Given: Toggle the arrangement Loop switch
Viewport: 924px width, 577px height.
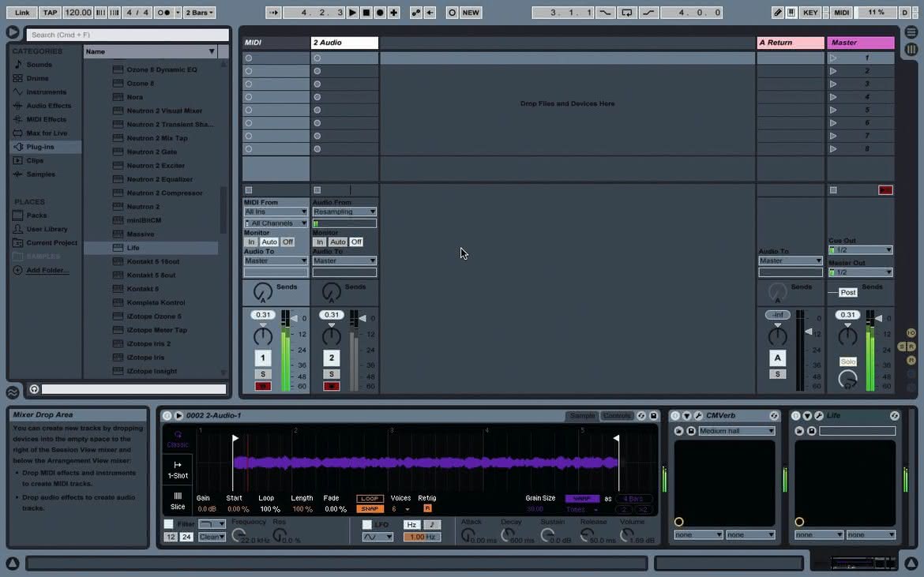Looking at the screenshot, I should [627, 13].
